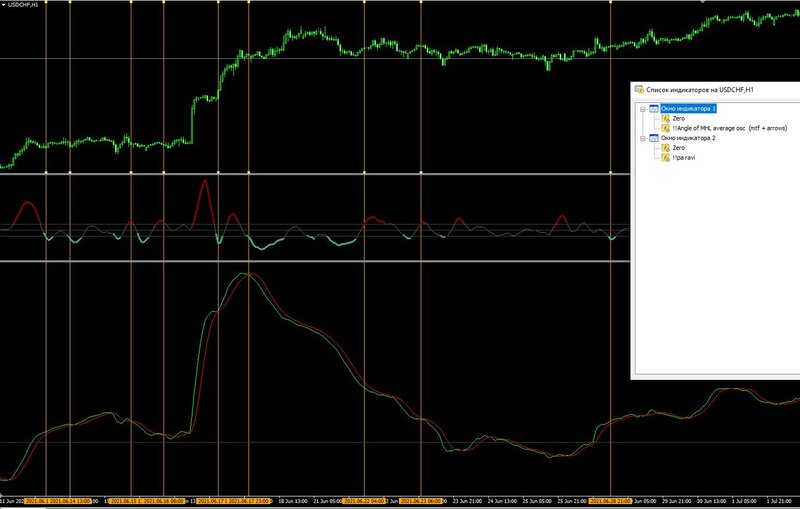Select vertical line marker 2021.06.22 04:00
The image size is (800, 509).
(x=364, y=501)
